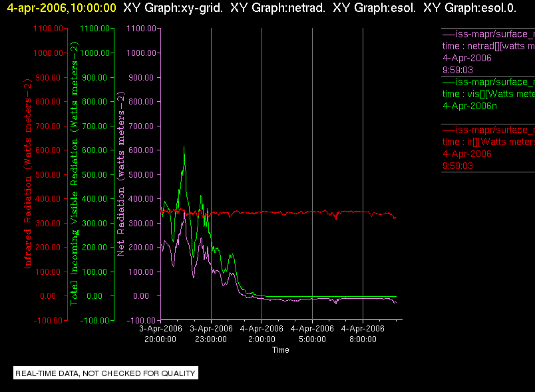Select the red ir legend entry

[488, 148]
